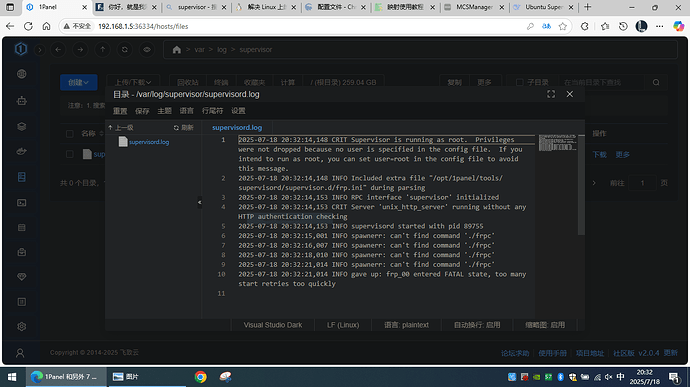Click 保存 in the editor menu
This screenshot has width=690, height=387.
point(142,111)
